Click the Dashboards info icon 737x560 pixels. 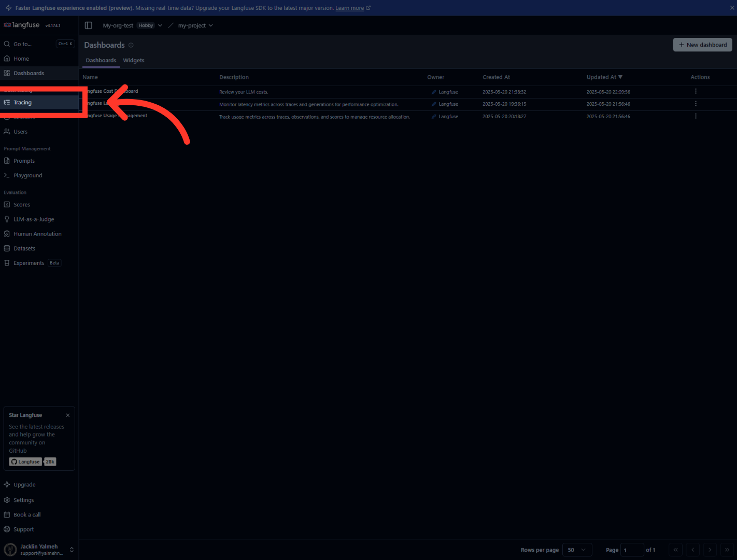(x=131, y=45)
